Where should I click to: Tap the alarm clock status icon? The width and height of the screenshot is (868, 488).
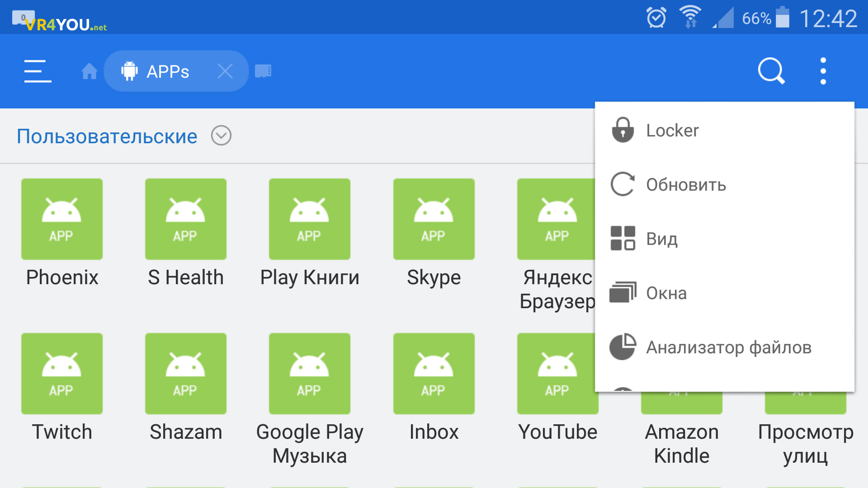coord(656,18)
